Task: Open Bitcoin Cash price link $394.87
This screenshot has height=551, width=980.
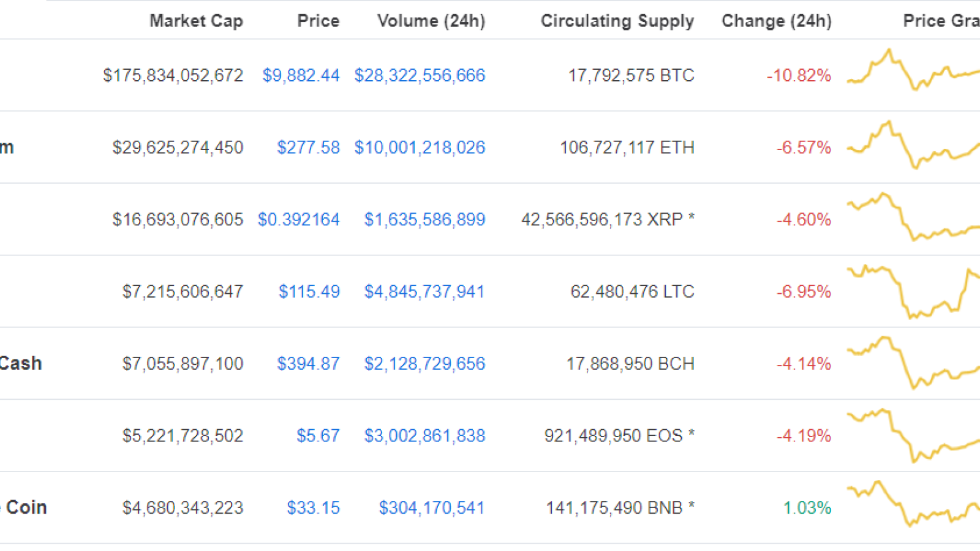Action: coord(308,364)
